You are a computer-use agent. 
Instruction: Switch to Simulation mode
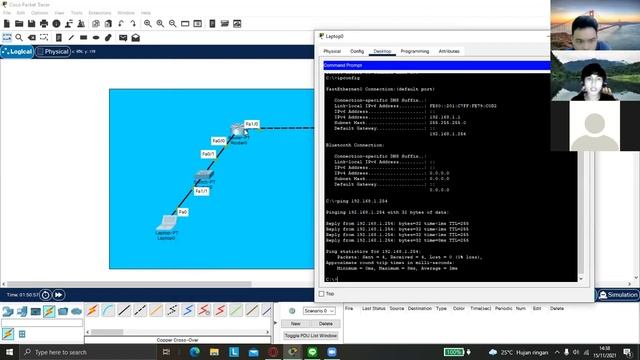tap(618, 295)
